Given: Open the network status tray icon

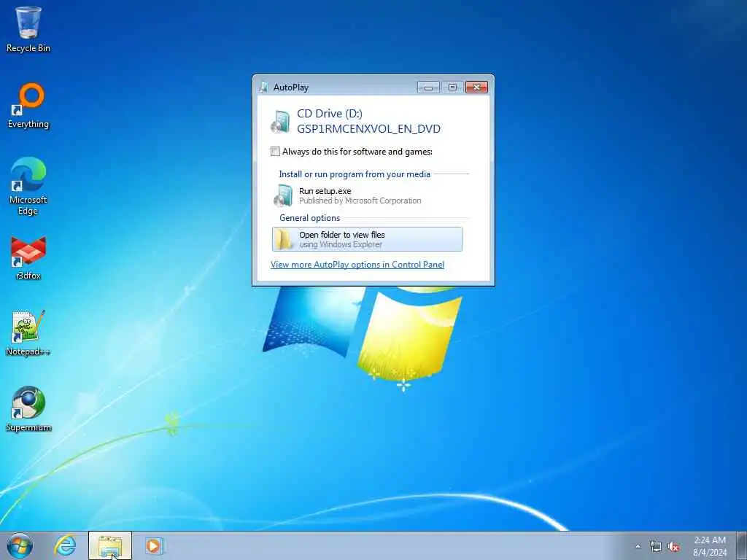Looking at the screenshot, I should (x=656, y=547).
